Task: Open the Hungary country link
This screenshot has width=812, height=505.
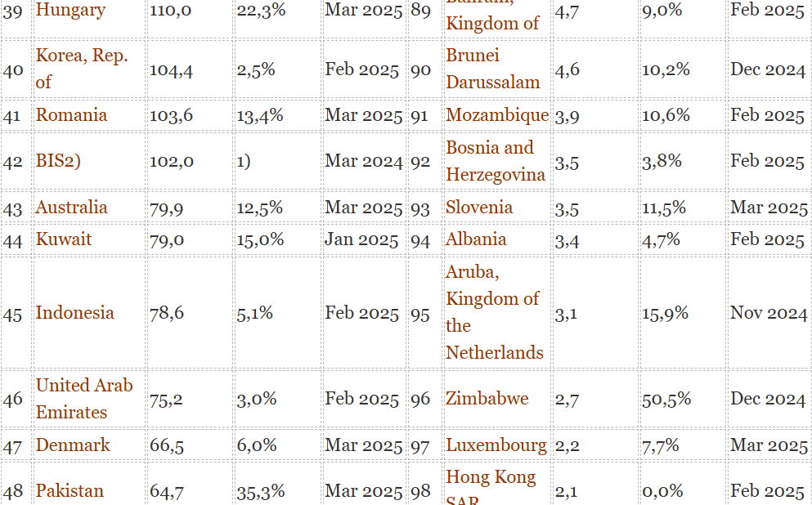Action: coord(70,10)
